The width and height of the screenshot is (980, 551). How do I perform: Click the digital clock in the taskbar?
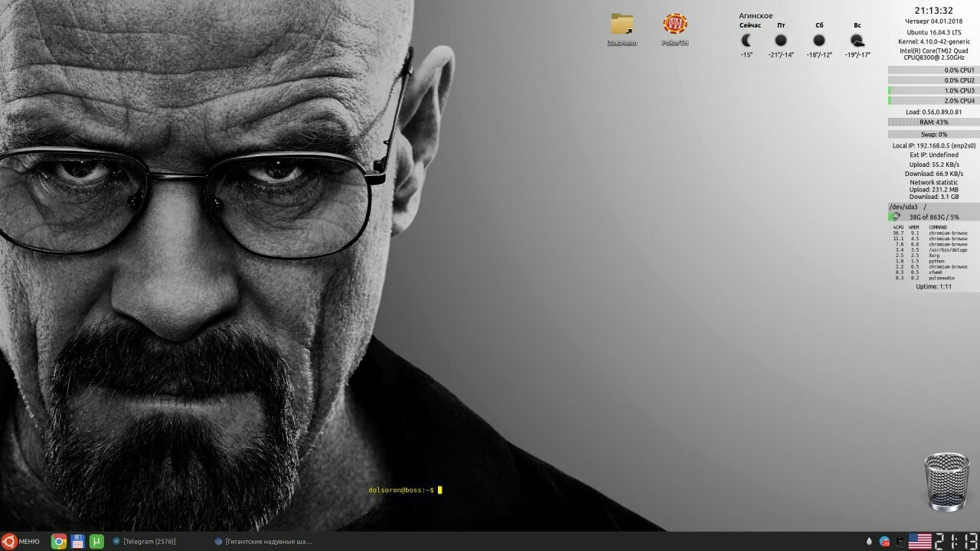pos(956,541)
